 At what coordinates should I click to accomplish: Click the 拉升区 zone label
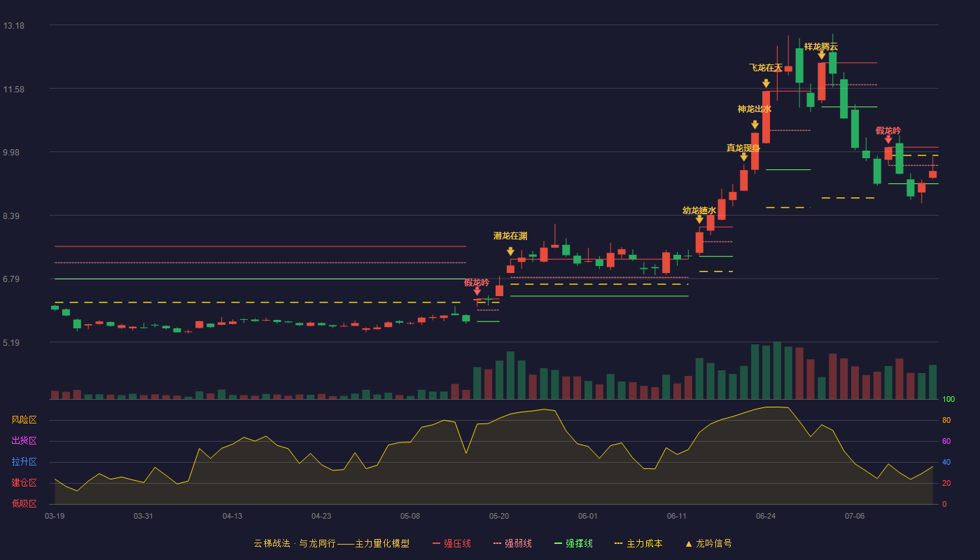24,462
